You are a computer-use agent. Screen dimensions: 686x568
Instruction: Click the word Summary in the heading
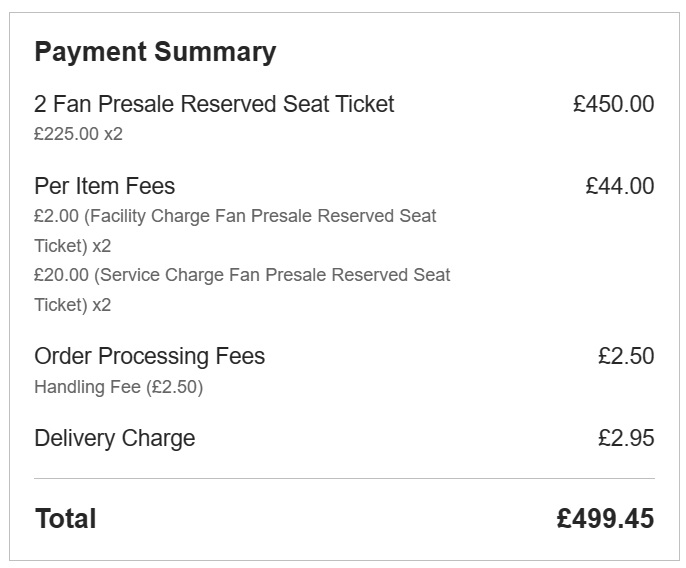coord(215,53)
